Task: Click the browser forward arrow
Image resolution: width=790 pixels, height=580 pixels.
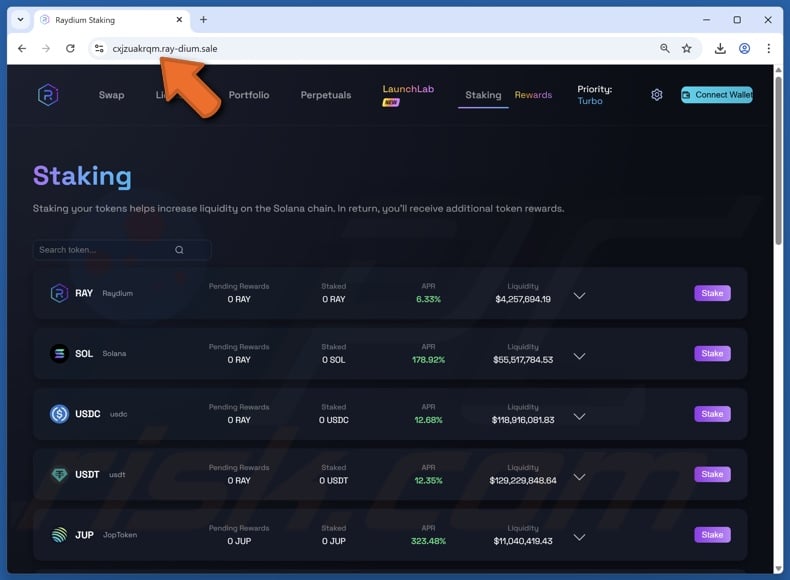Action: click(x=46, y=48)
